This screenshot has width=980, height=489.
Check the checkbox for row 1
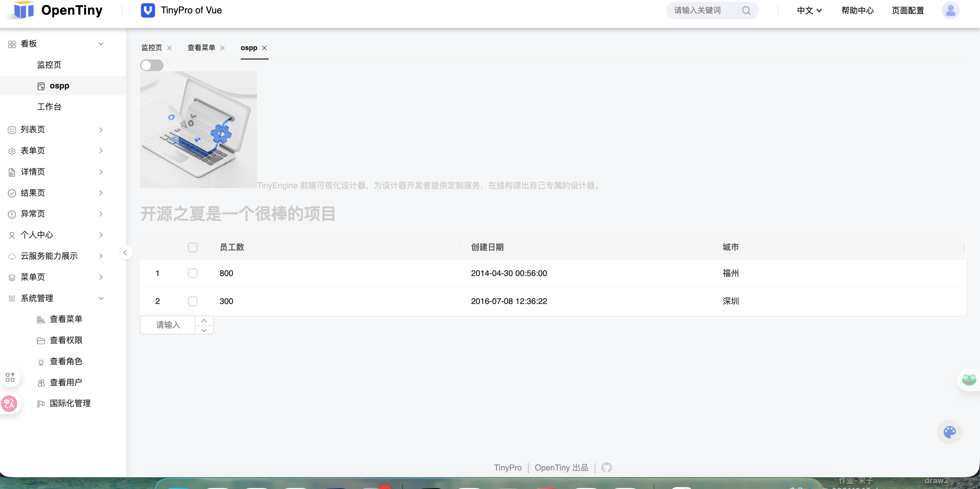(192, 273)
